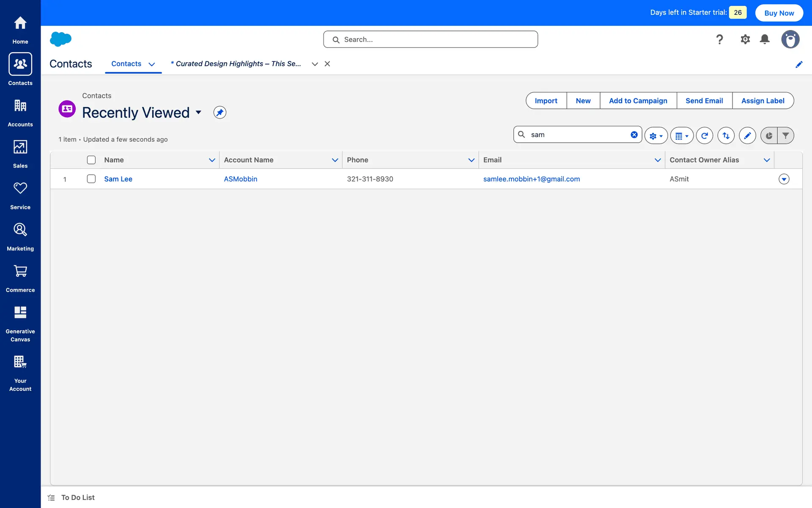Show the charts panel

coord(769,135)
